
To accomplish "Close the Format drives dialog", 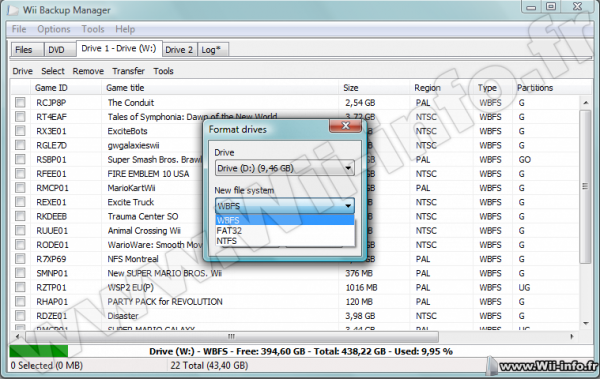I will [346, 126].
